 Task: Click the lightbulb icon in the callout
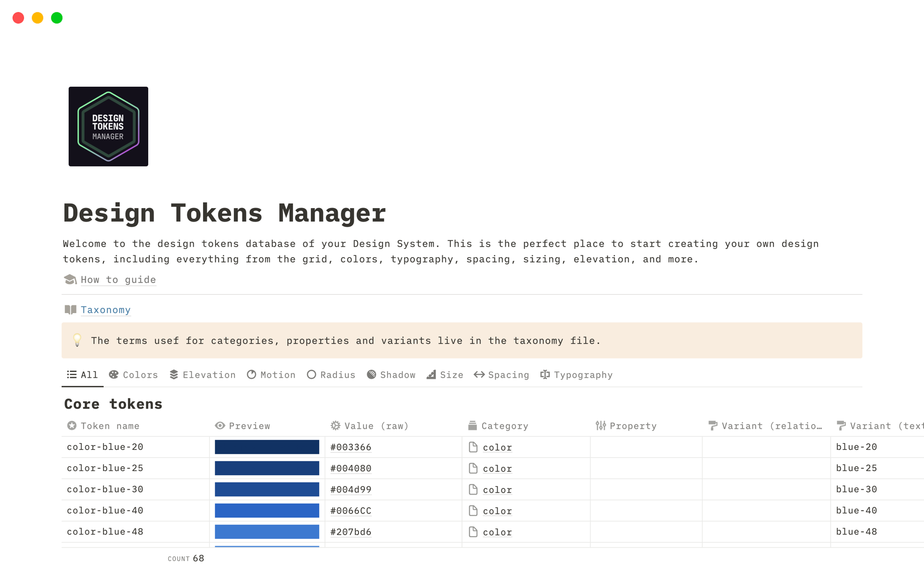[x=77, y=340]
